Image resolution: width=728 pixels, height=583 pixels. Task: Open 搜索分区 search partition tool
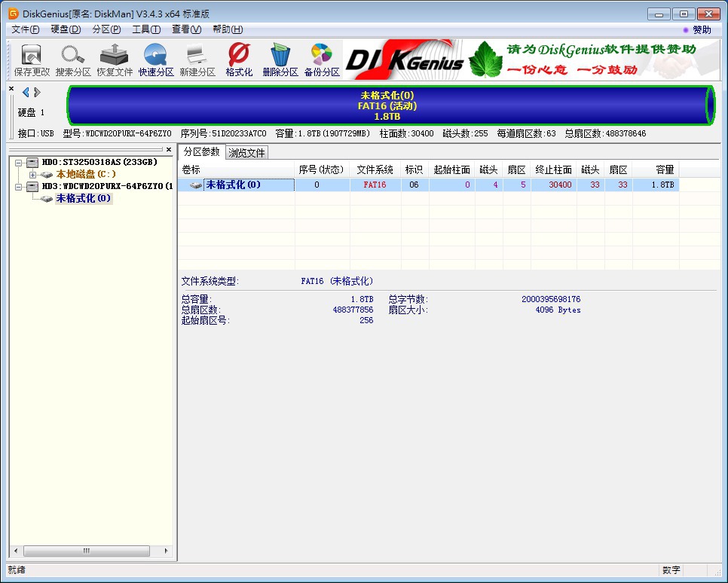[x=73, y=60]
